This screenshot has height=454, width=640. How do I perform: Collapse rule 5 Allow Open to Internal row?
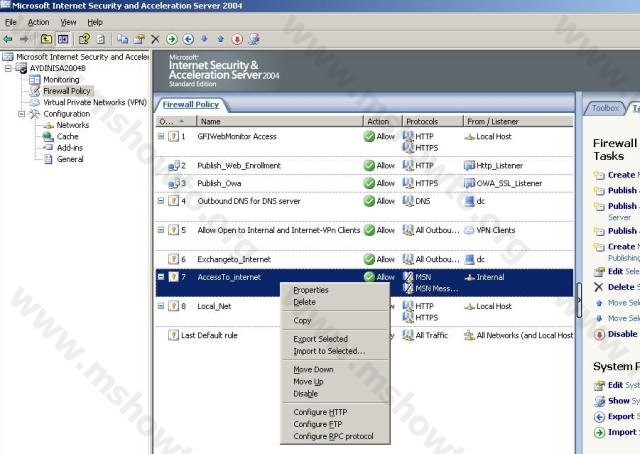pyautogui.click(x=161, y=230)
